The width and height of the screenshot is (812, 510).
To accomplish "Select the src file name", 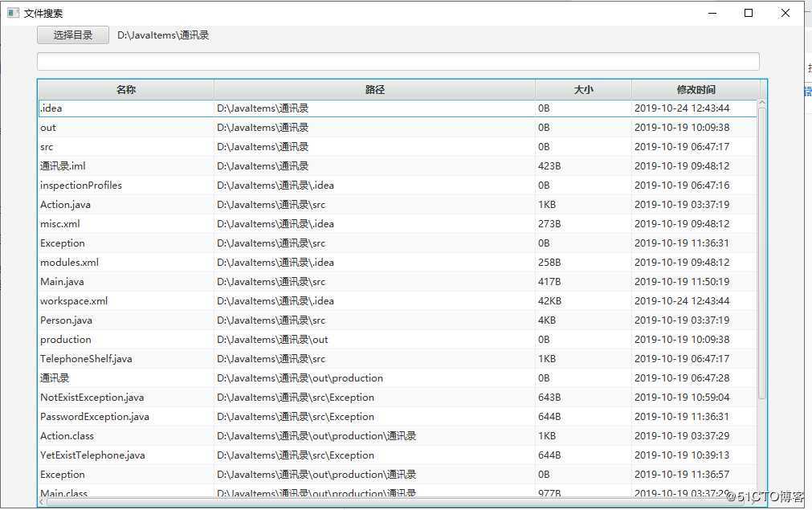I will coord(47,147).
